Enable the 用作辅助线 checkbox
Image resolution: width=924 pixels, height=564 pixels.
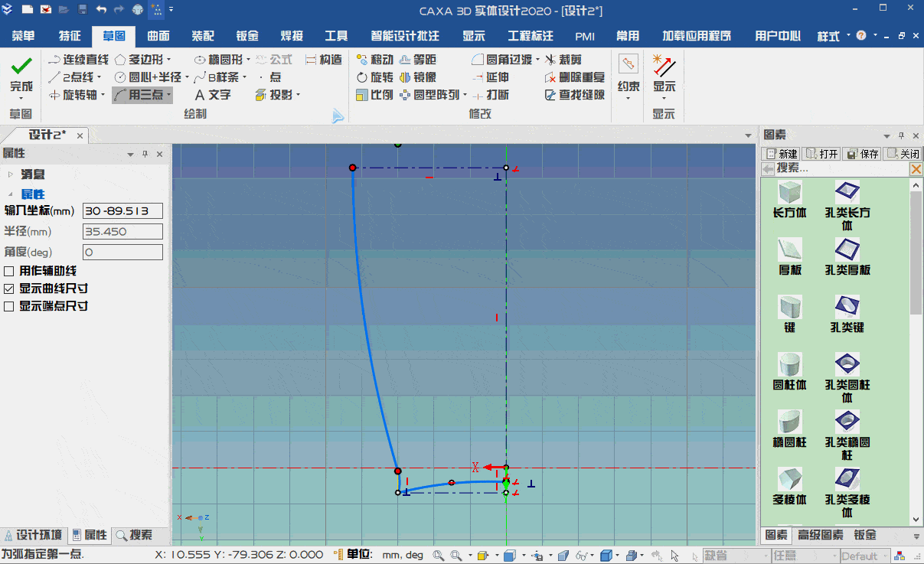7,272
